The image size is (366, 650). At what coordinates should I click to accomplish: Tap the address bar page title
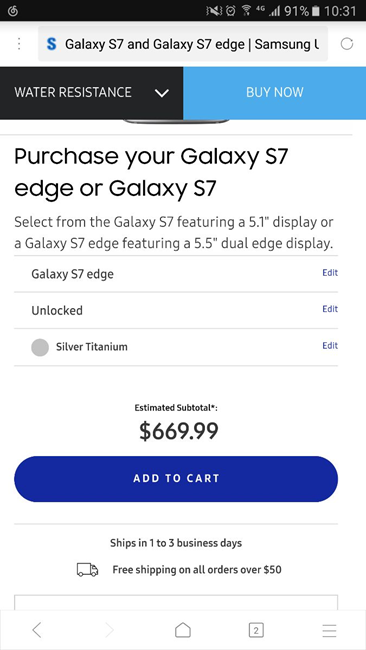192,44
